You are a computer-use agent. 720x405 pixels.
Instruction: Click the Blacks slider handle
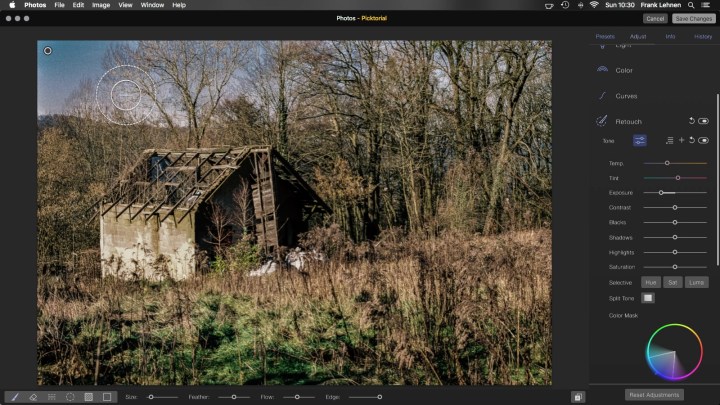click(x=675, y=222)
